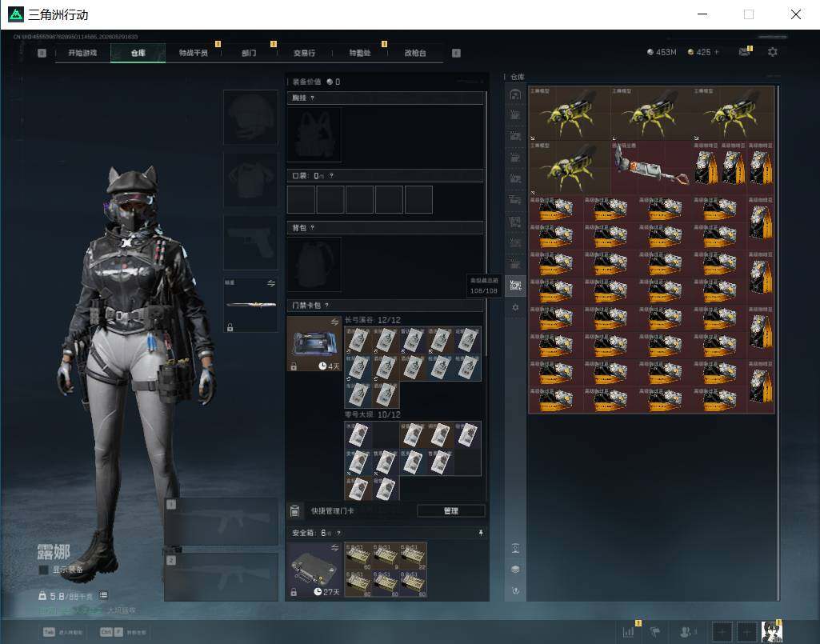Click the locker icon above the layers icon
Screen dimensions: 820x644
(515, 548)
